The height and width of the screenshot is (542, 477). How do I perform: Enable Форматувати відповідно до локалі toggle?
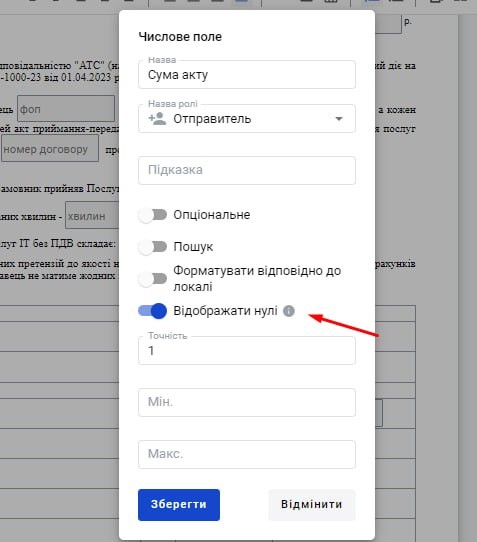152,279
